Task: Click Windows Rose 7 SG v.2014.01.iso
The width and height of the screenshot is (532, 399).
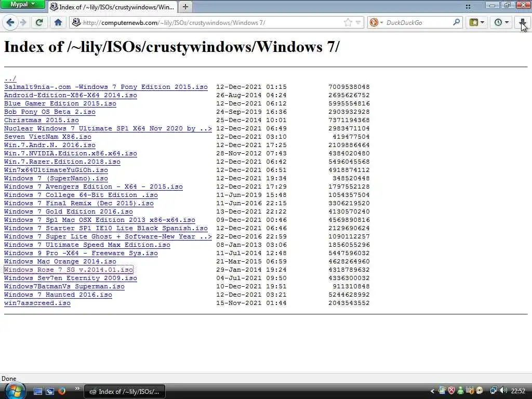Action: pos(69,270)
